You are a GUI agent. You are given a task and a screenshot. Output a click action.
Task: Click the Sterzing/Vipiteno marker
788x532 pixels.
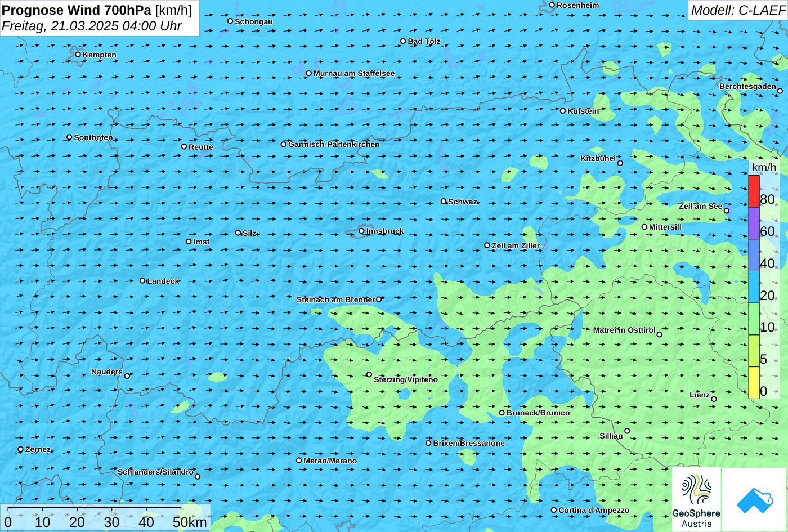tap(369, 374)
